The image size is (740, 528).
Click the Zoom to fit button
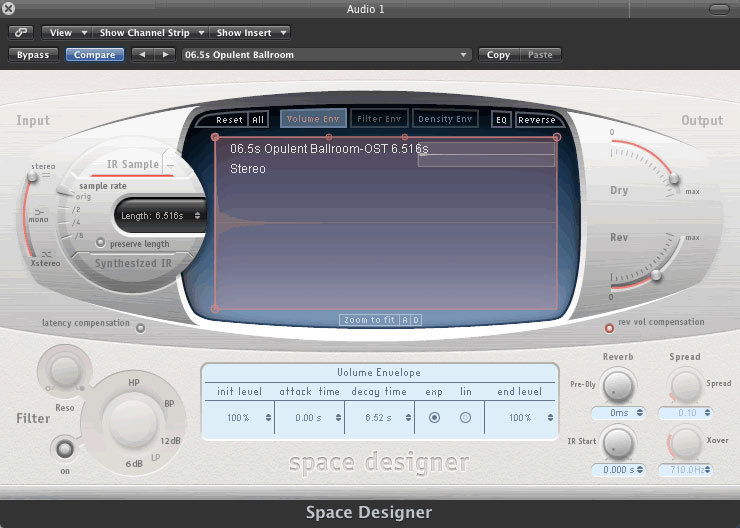click(x=369, y=320)
